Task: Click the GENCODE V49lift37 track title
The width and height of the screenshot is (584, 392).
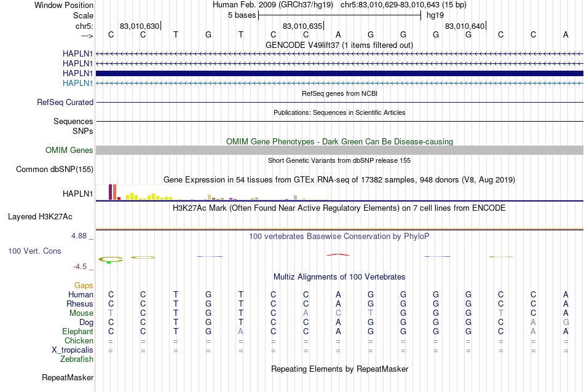Action: 339,45
